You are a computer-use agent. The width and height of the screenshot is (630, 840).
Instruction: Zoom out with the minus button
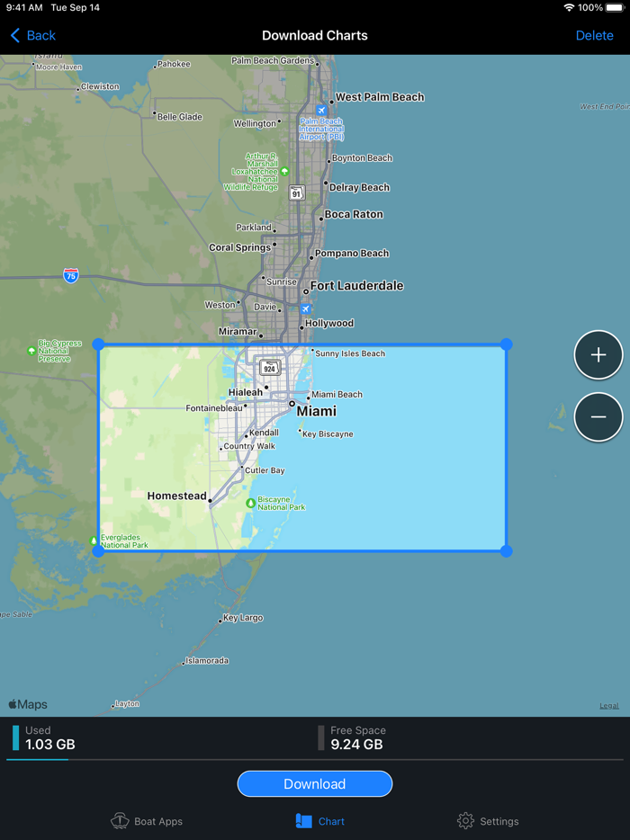[x=598, y=416]
